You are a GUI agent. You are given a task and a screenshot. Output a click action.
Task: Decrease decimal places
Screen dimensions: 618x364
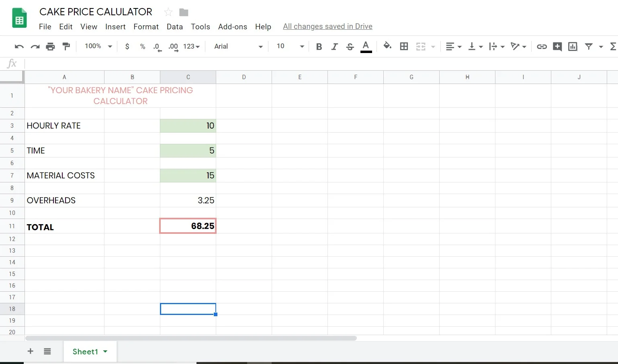pyautogui.click(x=157, y=47)
